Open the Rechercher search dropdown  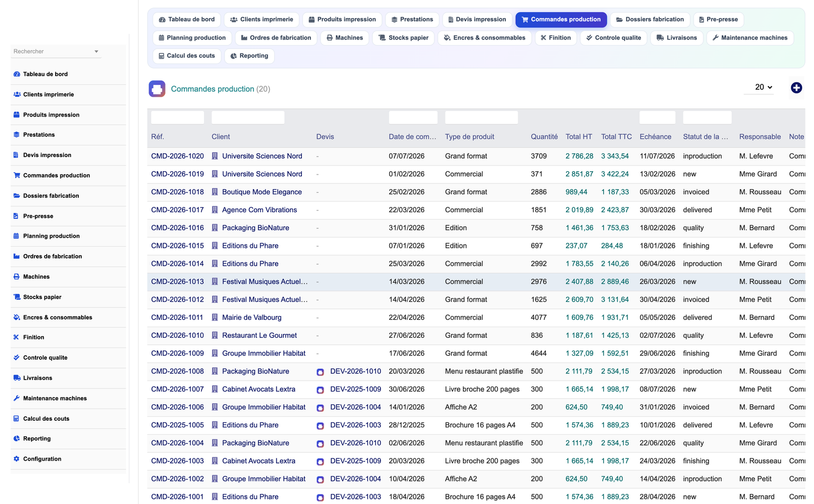56,51
